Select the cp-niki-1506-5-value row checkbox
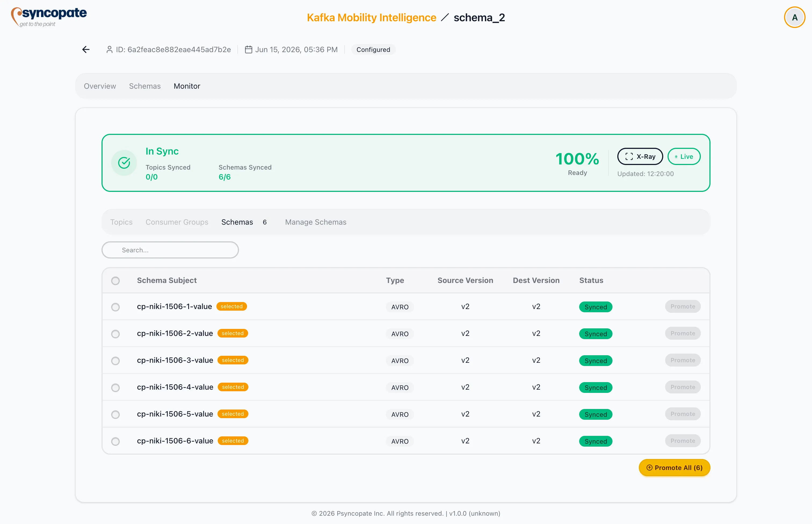Image resolution: width=812 pixels, height=524 pixels. tap(116, 414)
